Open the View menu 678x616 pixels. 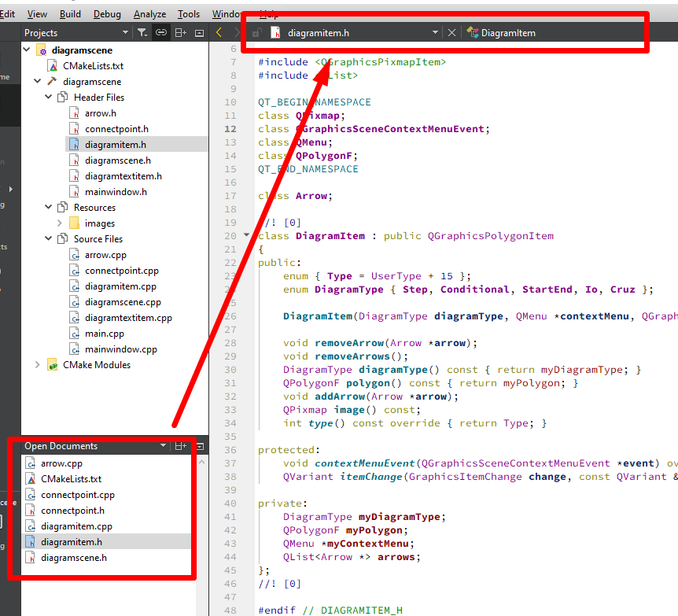click(x=37, y=14)
